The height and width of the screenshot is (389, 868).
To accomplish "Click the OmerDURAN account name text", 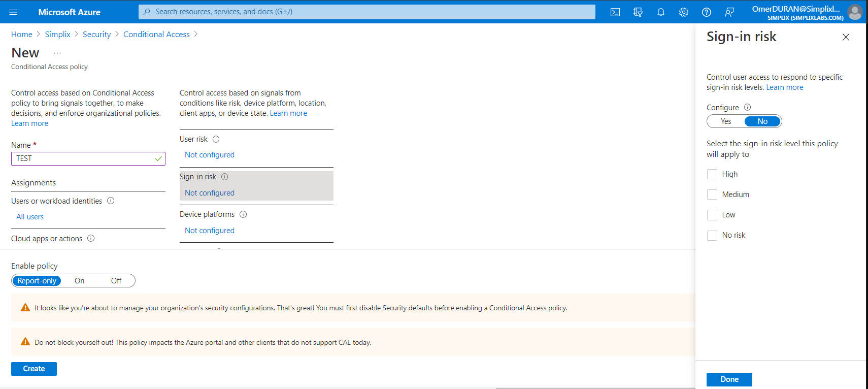I will [x=796, y=9].
